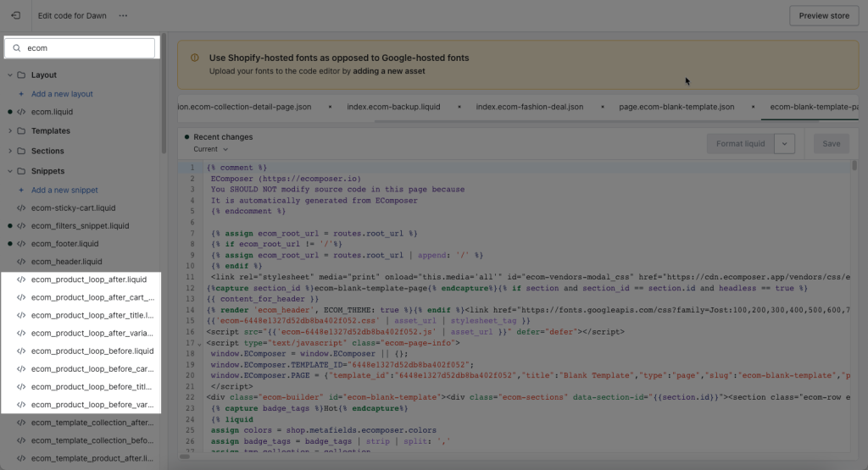Click the exit editor back icon
868x470 pixels.
15,15
